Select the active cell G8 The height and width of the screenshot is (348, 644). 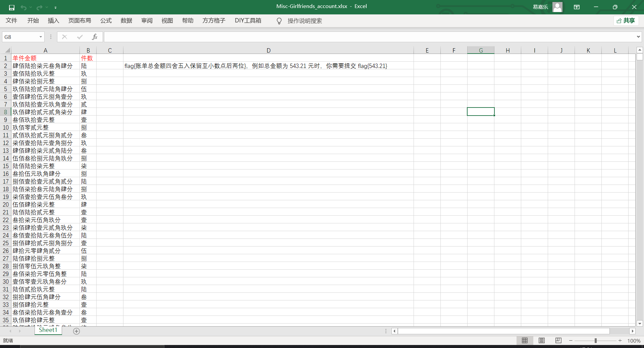click(x=481, y=112)
